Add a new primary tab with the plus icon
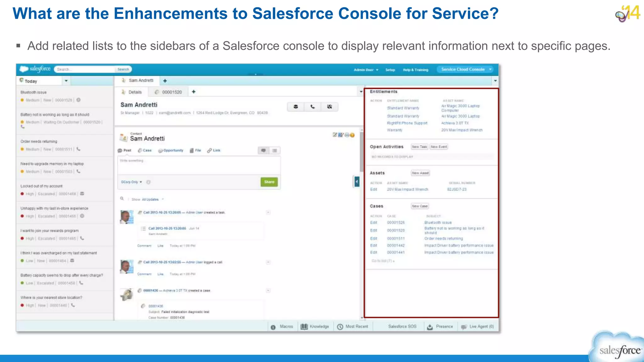Image resolution: width=644 pixels, height=362 pixels. (x=165, y=81)
